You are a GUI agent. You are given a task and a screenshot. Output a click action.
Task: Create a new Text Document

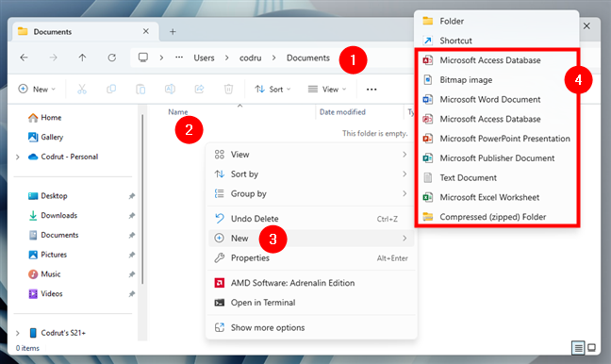tap(497, 177)
